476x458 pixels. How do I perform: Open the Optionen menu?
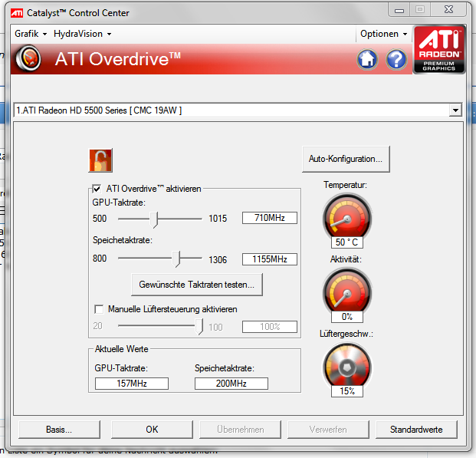tap(383, 34)
